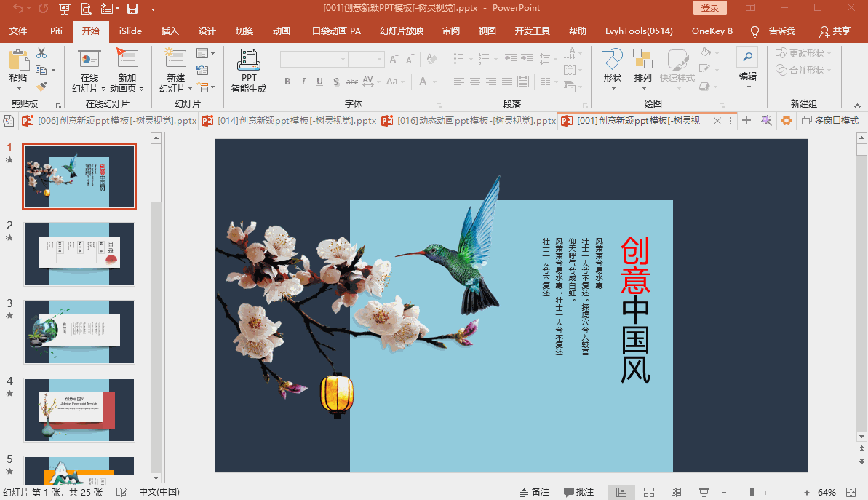This screenshot has height=500, width=868.
Task: Click the Format Painter brush icon
Action: (x=41, y=87)
